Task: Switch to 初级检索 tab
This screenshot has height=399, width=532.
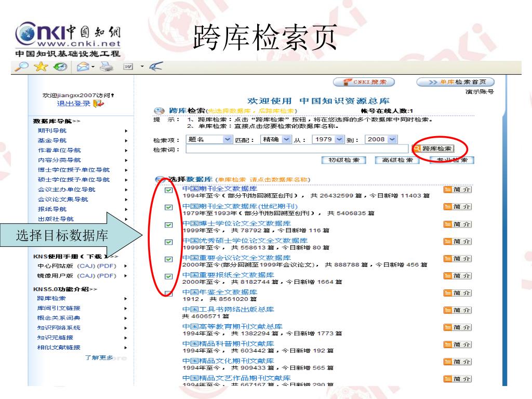Action: pos(344,160)
